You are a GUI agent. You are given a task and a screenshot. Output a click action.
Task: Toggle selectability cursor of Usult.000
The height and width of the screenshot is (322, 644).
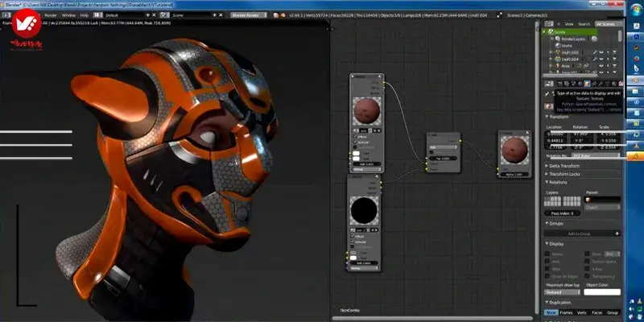coord(608,52)
